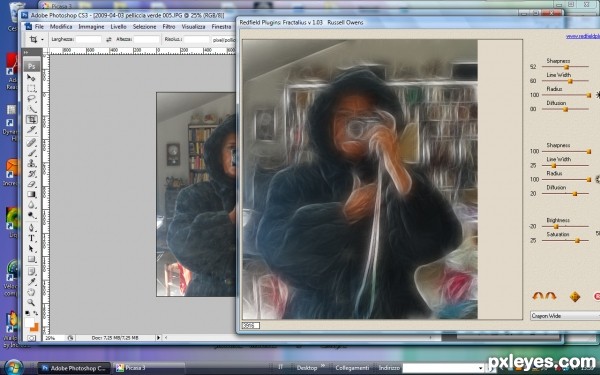Screen dimensions: 600x375
Task: Expand the status bar info arrow menu
Action: 158,338
